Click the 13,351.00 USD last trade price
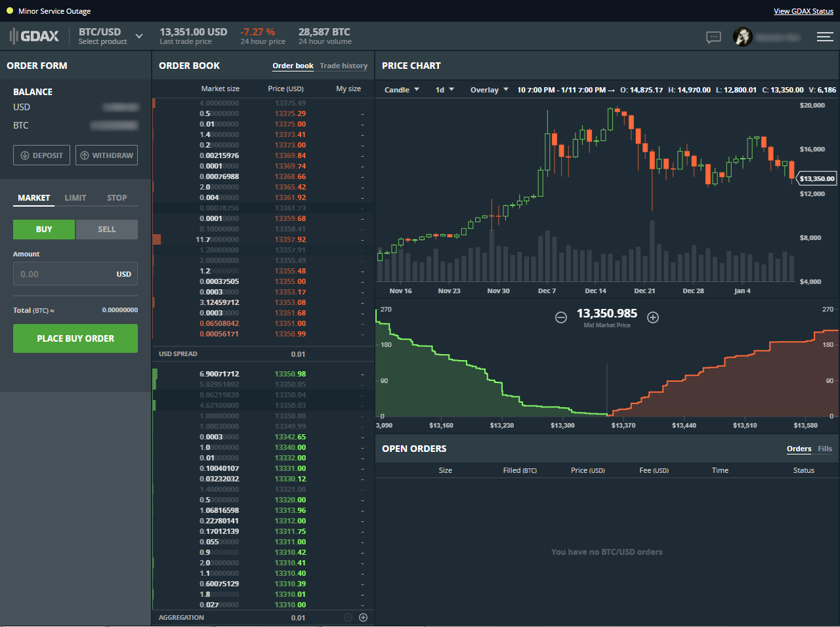Image resolution: width=840 pixels, height=627 pixels. 194,31
